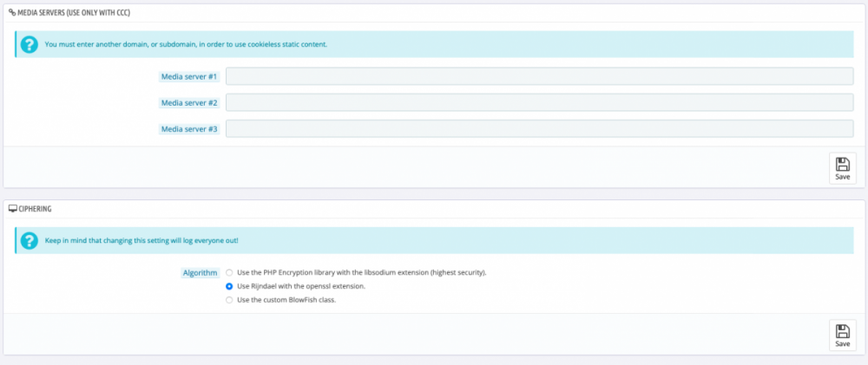Image resolution: width=868 pixels, height=365 pixels.
Task: Click the Algorithm label
Action: (x=200, y=272)
